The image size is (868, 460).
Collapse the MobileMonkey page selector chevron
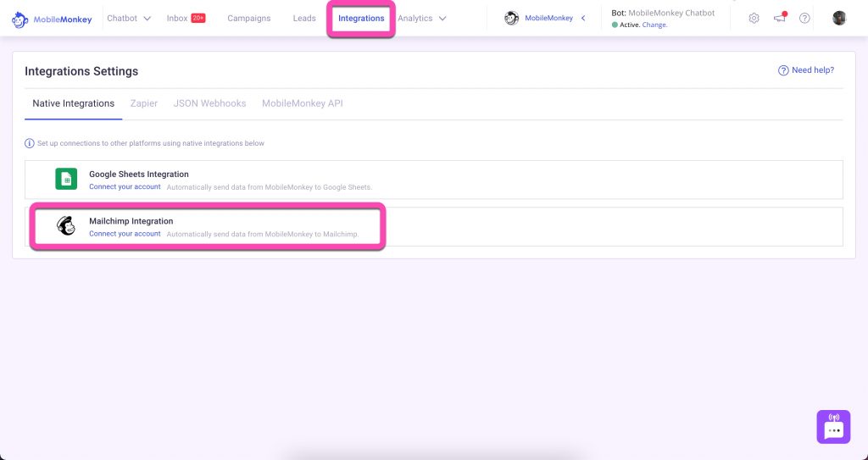tap(583, 19)
